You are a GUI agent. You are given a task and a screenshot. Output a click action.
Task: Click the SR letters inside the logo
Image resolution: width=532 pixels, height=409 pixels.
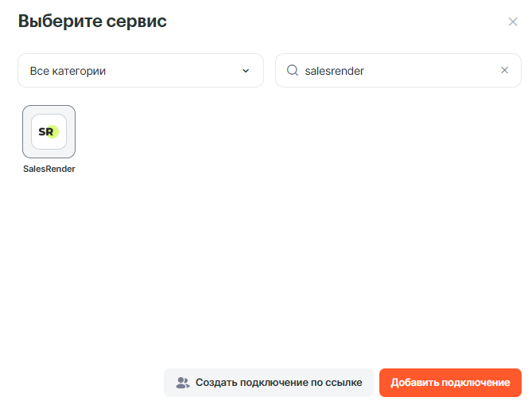pyautogui.click(x=45, y=131)
